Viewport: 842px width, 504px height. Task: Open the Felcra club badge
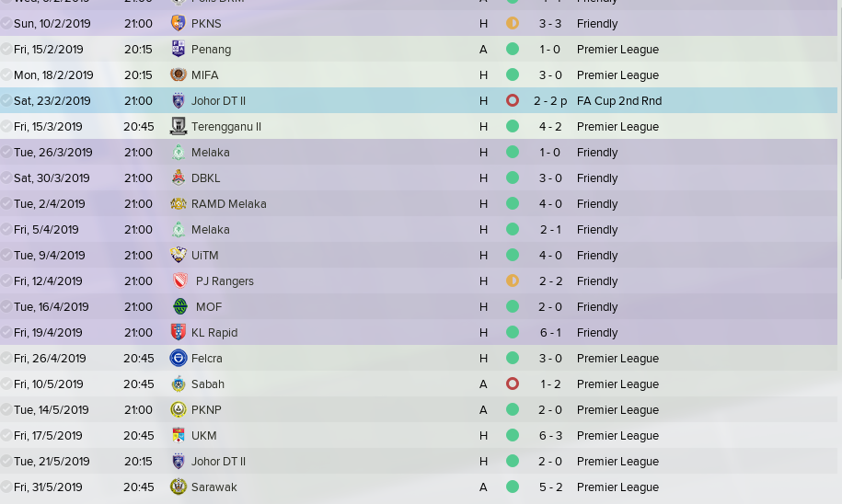178,358
